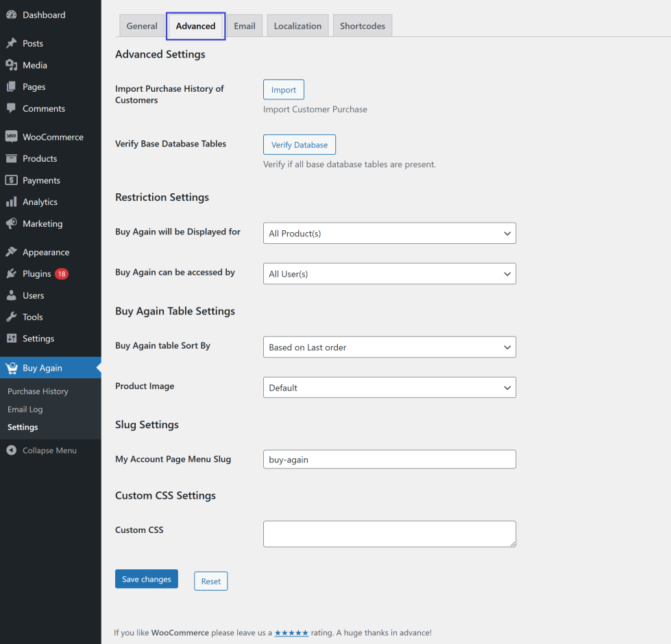Click the Posts pushpin icon
Viewport: 671px width, 644px height.
pyautogui.click(x=11, y=43)
